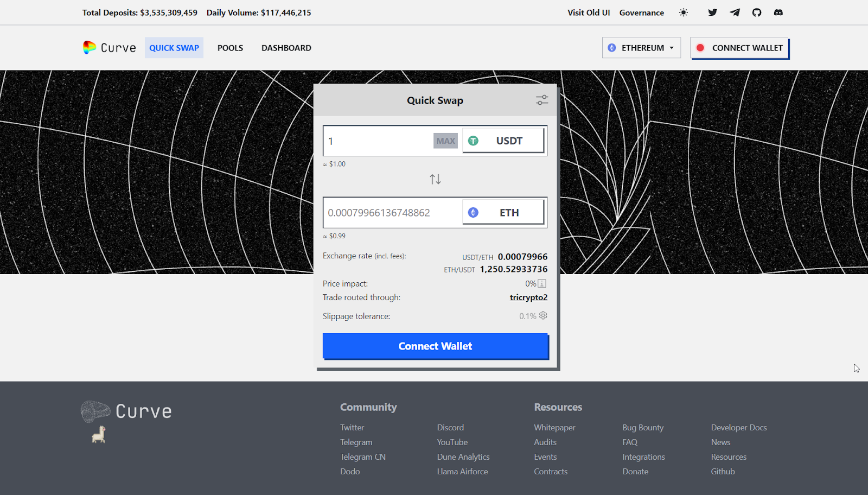The image size is (868, 495).
Task: Expand the Ethereum network dropdown
Action: [x=641, y=48]
